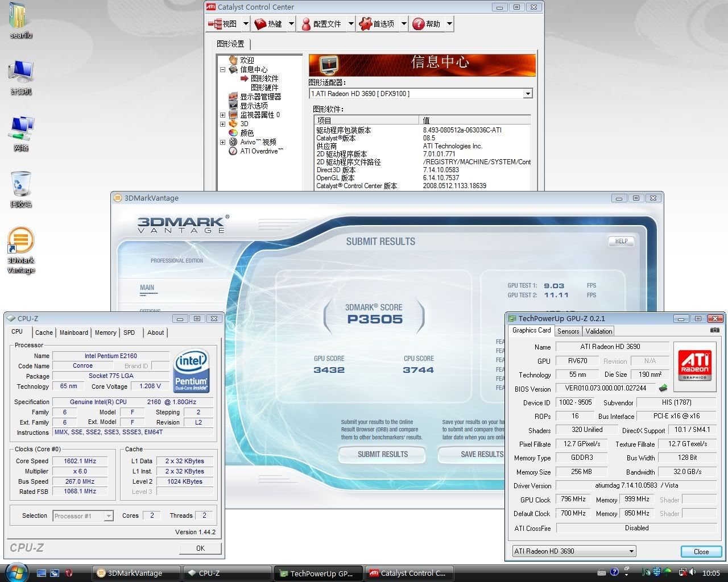Open the searilu folder on desktop
Viewport: 728px width, 582px height.
pyautogui.click(x=20, y=20)
